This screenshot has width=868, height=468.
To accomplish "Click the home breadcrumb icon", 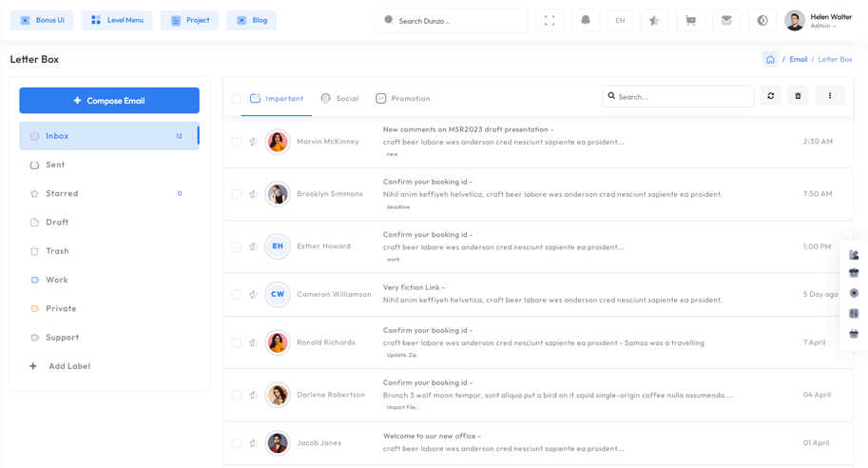I will coord(770,59).
